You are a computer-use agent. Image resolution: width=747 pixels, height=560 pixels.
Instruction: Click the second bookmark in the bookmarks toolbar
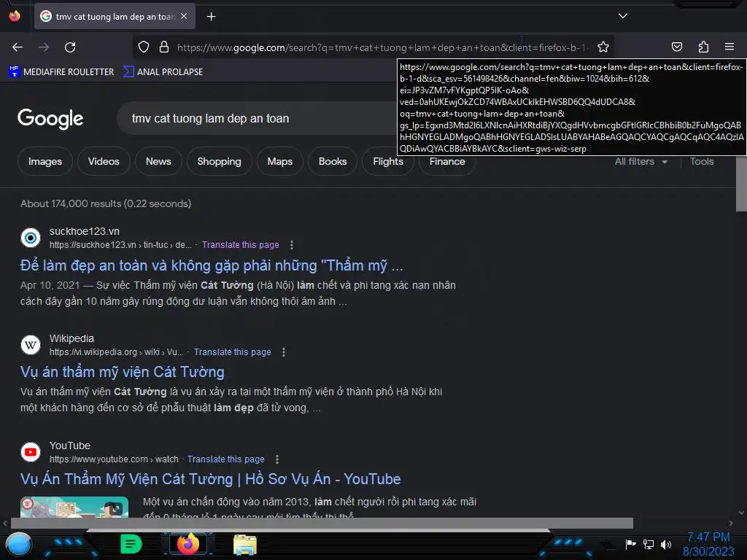click(163, 72)
